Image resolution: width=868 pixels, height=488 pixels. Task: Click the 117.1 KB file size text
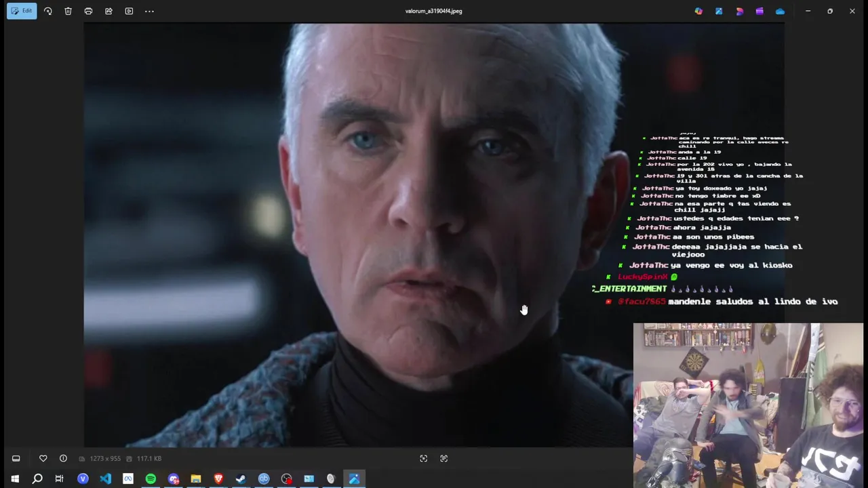[x=149, y=459]
